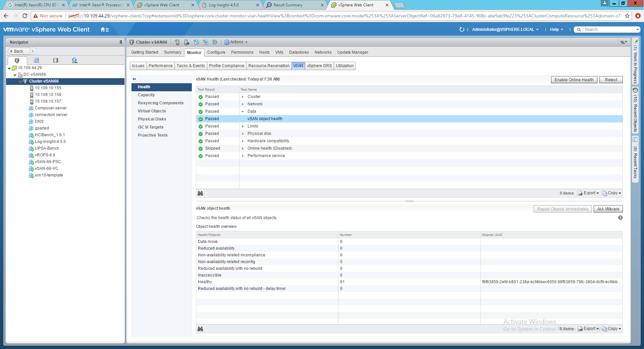Switch Navigator to Storage view icon

pos(56,60)
